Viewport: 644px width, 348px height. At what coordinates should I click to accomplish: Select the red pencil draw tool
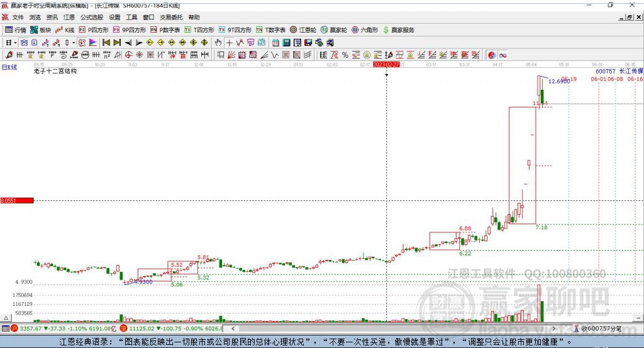(9, 55)
